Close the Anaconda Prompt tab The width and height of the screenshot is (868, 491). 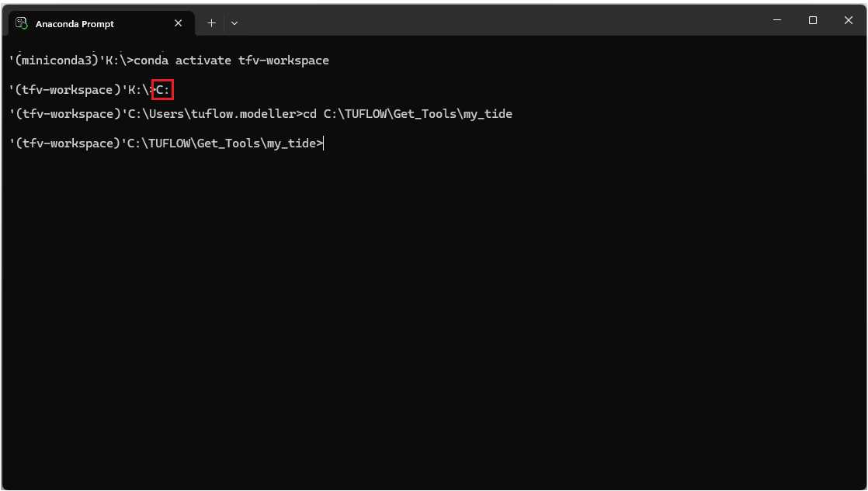(x=179, y=23)
